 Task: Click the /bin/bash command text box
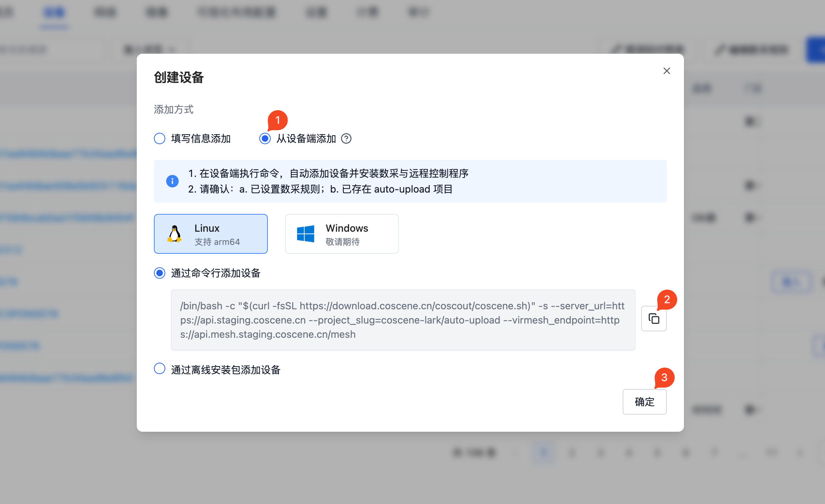click(x=403, y=320)
